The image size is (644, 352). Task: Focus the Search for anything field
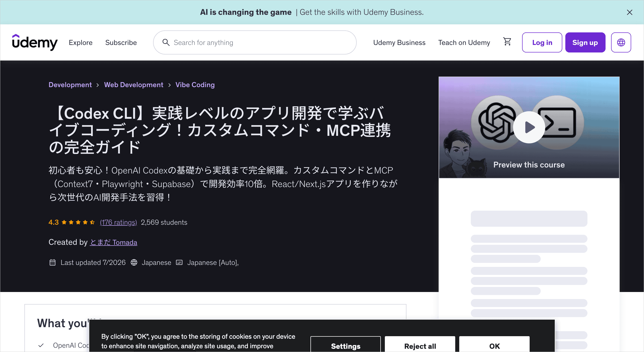[x=255, y=42]
